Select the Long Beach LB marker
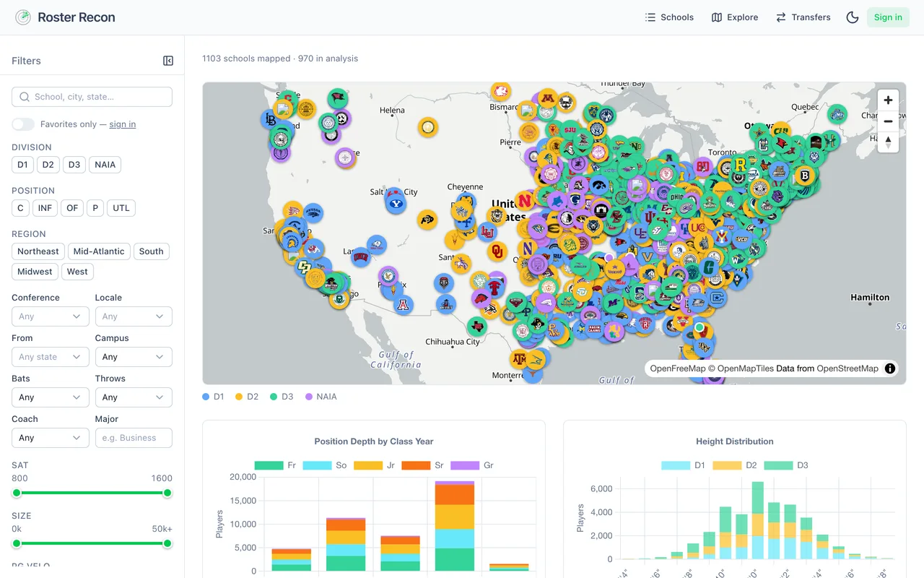 coord(271,119)
